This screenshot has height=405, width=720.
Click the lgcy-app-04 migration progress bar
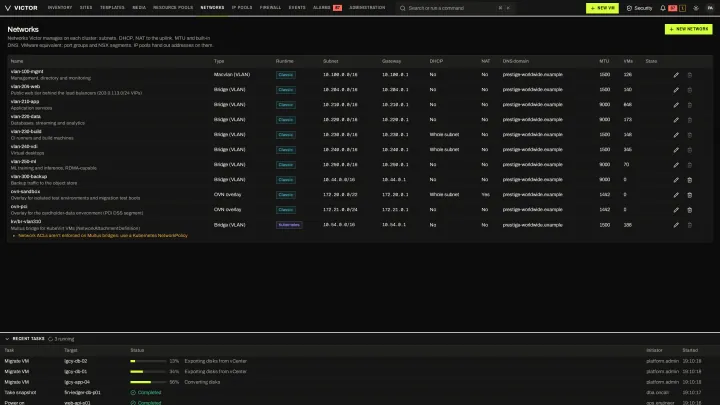[148, 382]
